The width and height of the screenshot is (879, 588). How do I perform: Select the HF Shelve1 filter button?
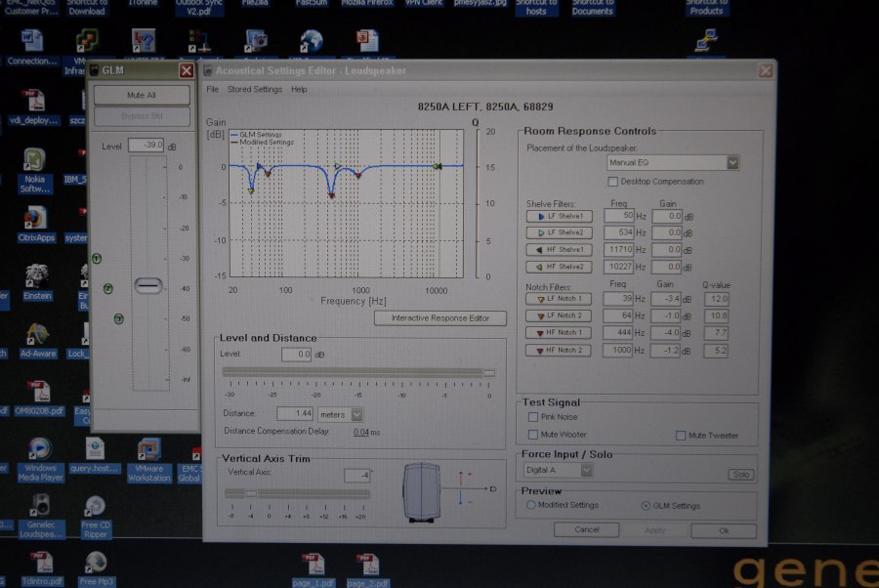[559, 249]
